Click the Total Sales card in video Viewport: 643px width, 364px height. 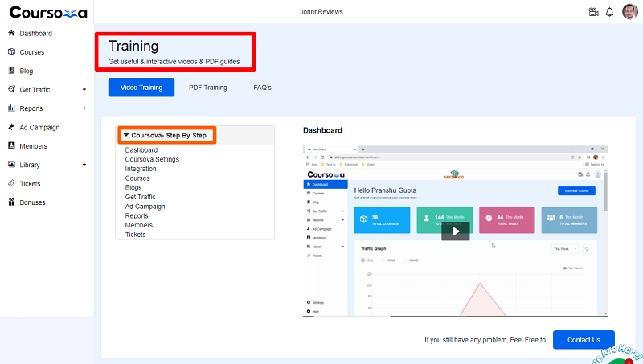click(x=507, y=220)
